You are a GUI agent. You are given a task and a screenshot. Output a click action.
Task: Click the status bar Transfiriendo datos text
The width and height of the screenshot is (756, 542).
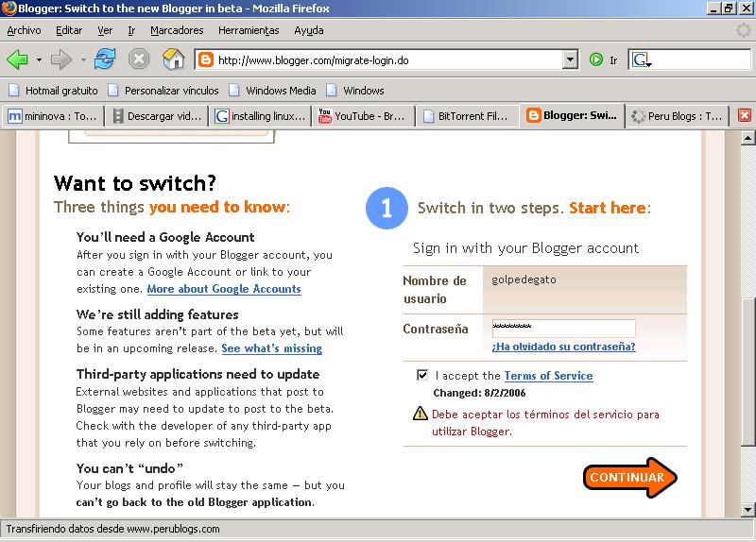click(112, 529)
